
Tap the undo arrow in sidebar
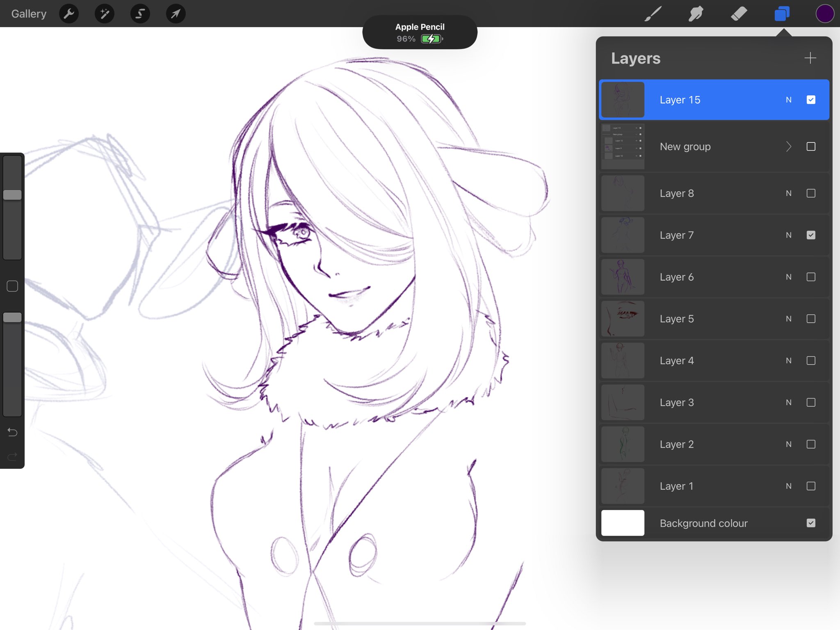tap(12, 432)
